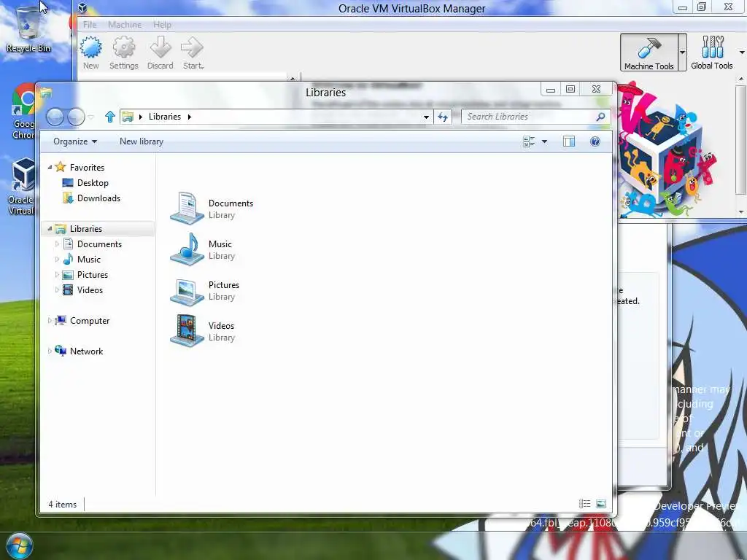Expand the Videos tree node
Viewport: 747px width, 560px height.
(x=57, y=290)
